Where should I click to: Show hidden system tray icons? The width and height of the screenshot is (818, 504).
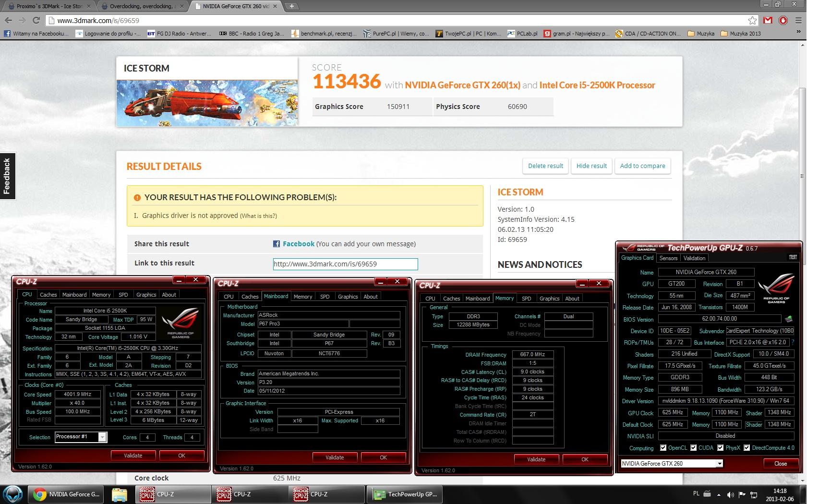click(719, 494)
